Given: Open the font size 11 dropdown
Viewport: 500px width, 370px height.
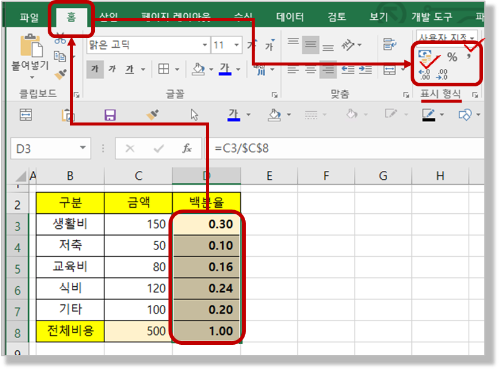Looking at the screenshot, I should 236,45.
